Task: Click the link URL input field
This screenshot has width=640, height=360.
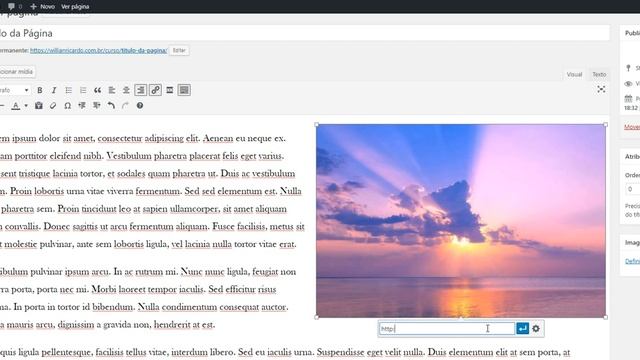Action: (447, 329)
